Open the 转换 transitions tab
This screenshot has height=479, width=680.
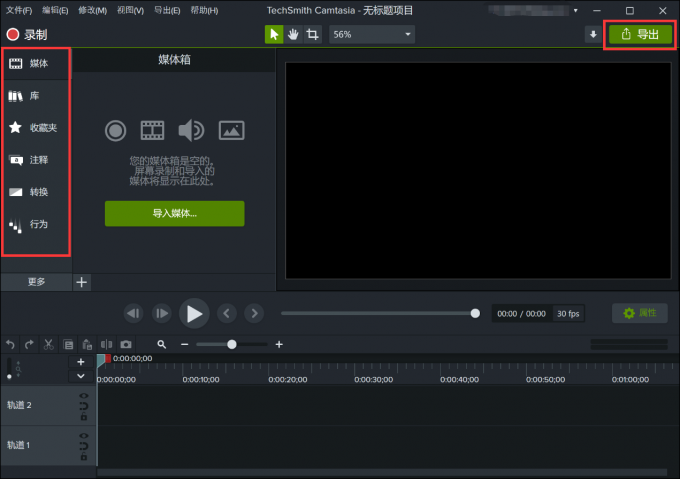36,192
